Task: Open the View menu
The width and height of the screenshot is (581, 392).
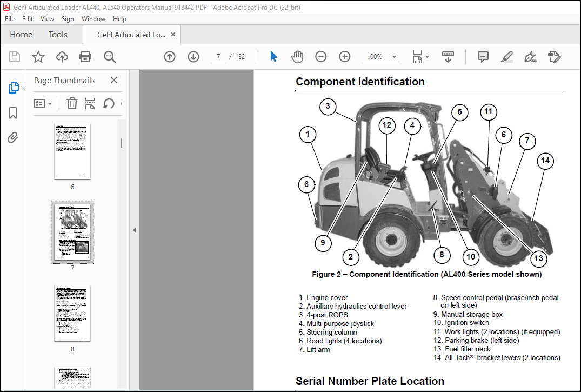Action: 47,18
